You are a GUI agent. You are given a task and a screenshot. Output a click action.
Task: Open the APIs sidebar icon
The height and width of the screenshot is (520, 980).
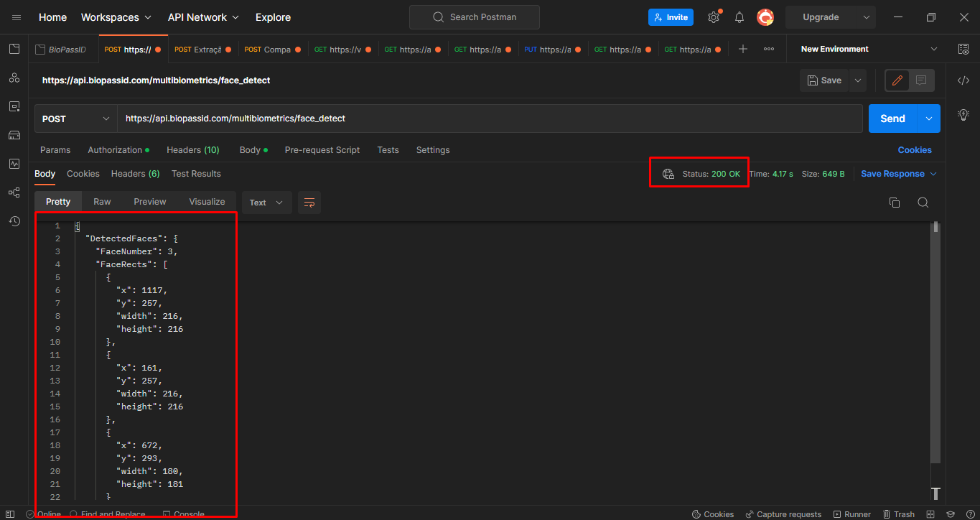pyautogui.click(x=14, y=78)
